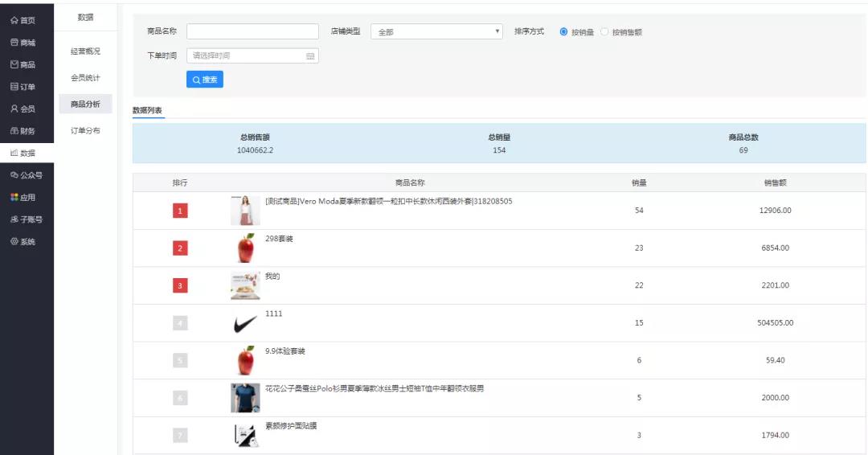
Task: Click rank 1 red badge
Action: (x=180, y=211)
